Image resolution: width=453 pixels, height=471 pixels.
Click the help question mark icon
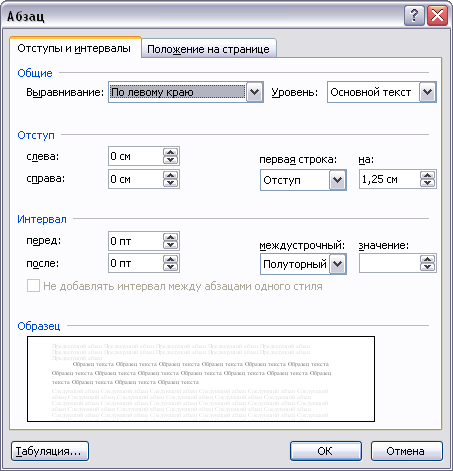tap(414, 15)
